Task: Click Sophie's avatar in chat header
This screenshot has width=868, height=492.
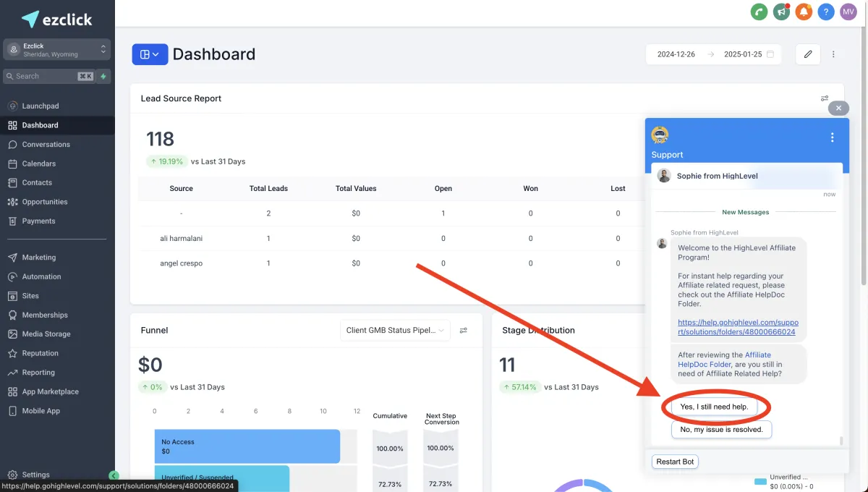Action: [664, 176]
